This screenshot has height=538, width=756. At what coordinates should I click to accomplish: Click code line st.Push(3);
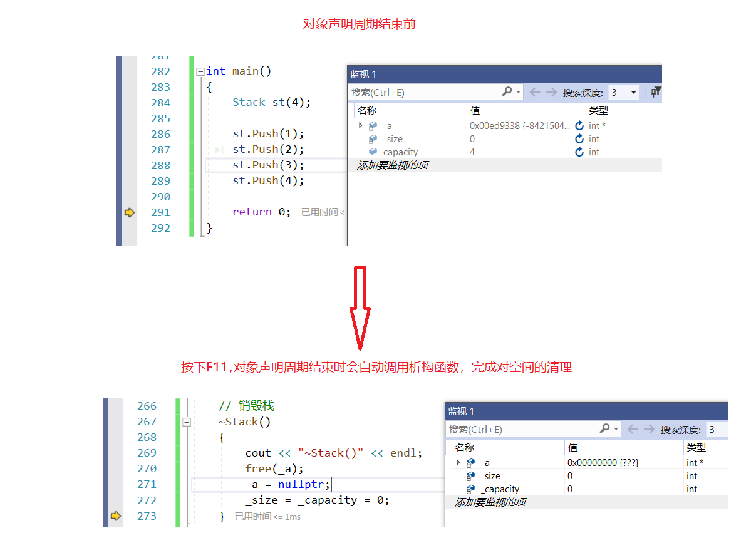click(268, 165)
